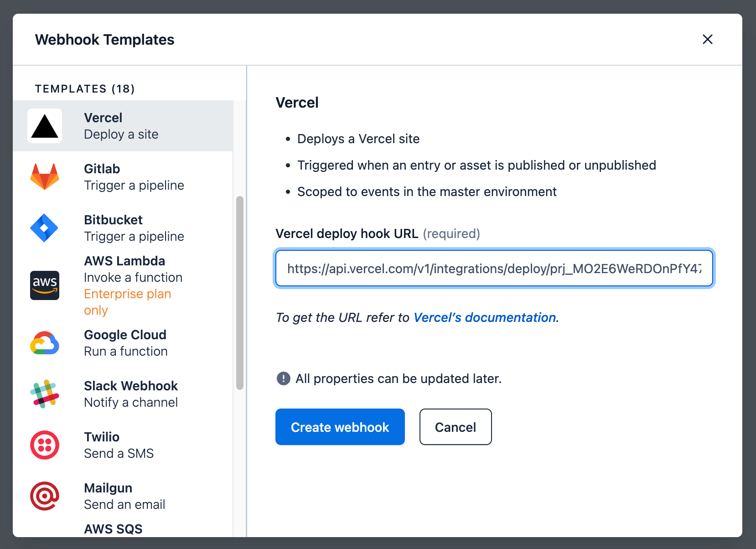
Task: Select the Google Cloud logo icon
Action: (45, 343)
